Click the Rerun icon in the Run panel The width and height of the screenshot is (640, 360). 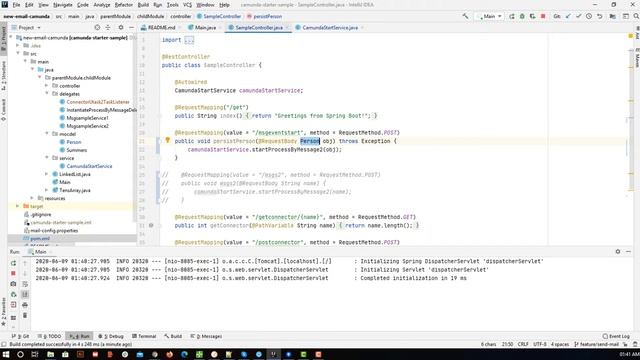(x=13, y=263)
